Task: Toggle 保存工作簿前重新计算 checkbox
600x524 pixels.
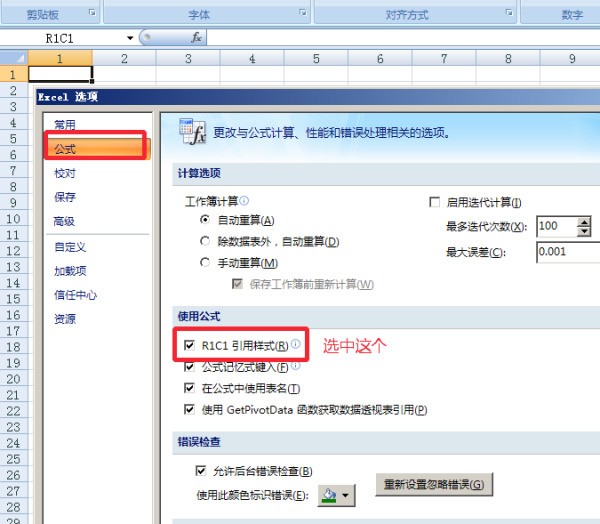Action: click(x=237, y=284)
